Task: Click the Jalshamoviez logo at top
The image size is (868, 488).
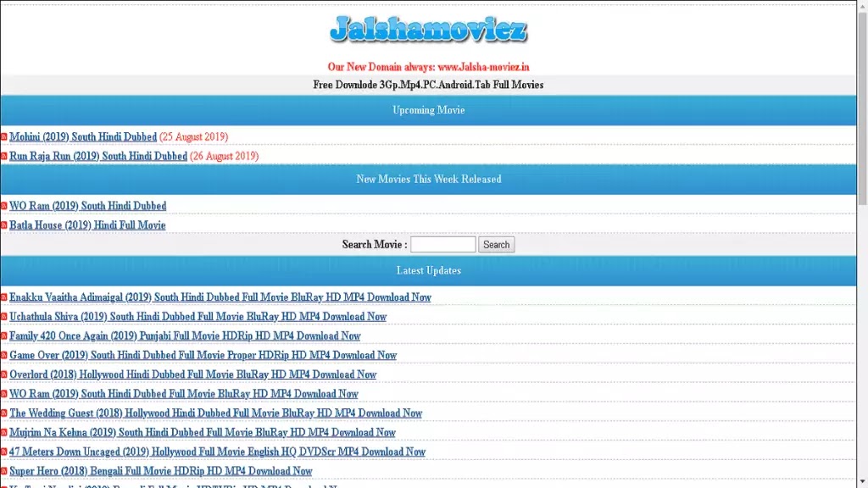Action: [x=428, y=30]
